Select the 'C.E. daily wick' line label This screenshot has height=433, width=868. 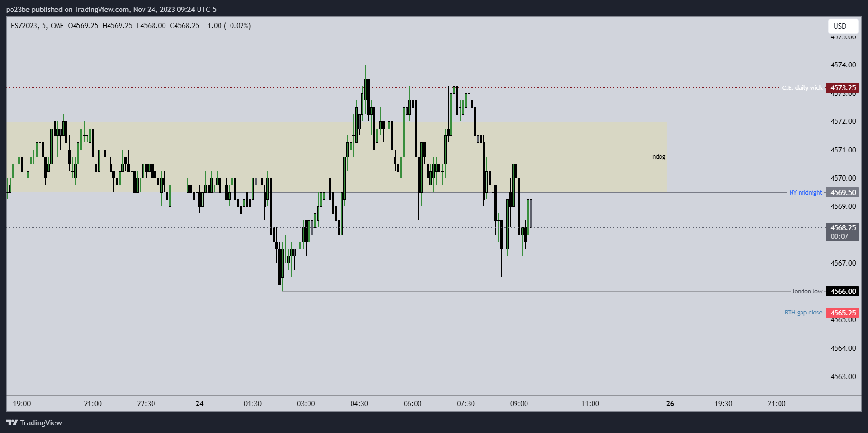point(802,88)
